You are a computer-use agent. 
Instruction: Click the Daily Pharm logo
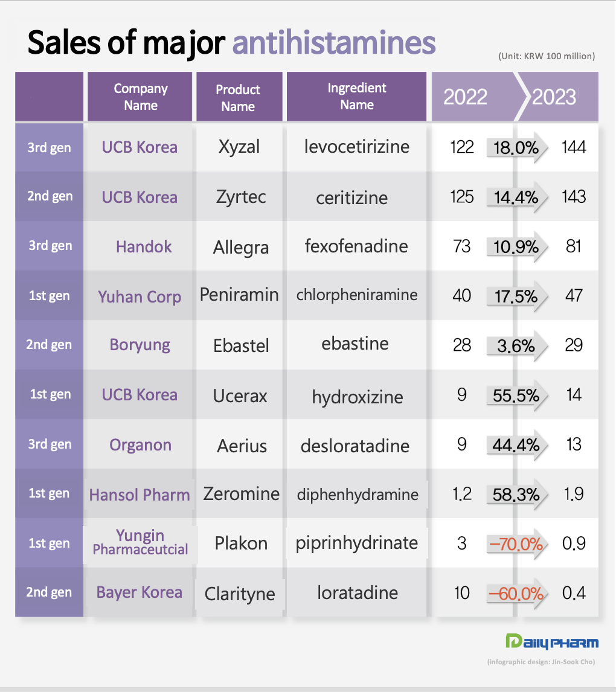(551, 642)
